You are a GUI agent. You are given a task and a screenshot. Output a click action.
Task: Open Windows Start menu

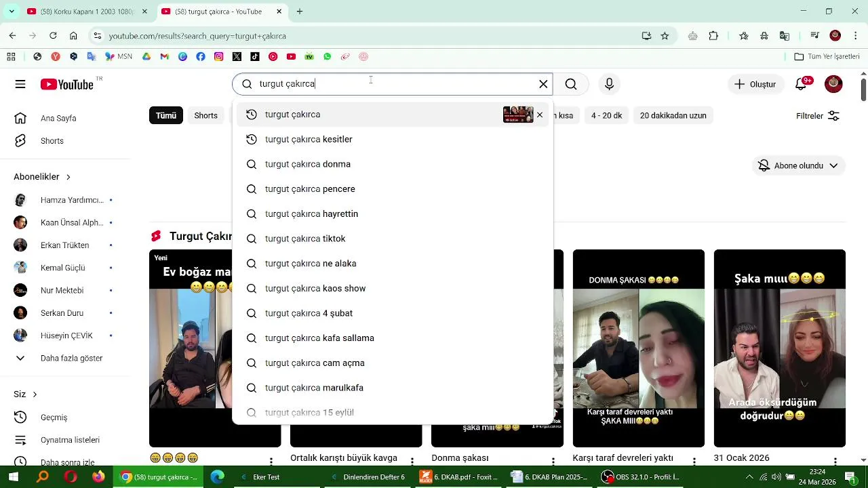[x=13, y=477]
